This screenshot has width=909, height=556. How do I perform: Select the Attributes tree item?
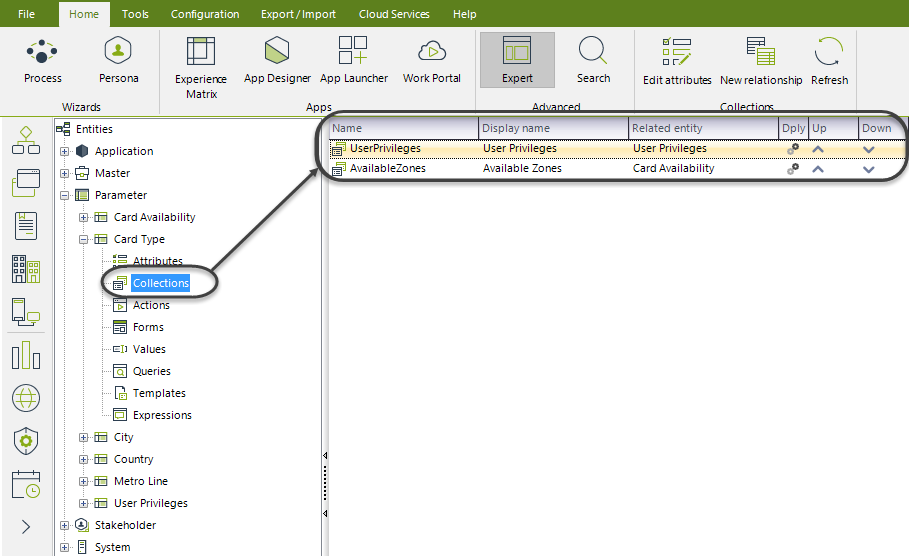click(157, 261)
